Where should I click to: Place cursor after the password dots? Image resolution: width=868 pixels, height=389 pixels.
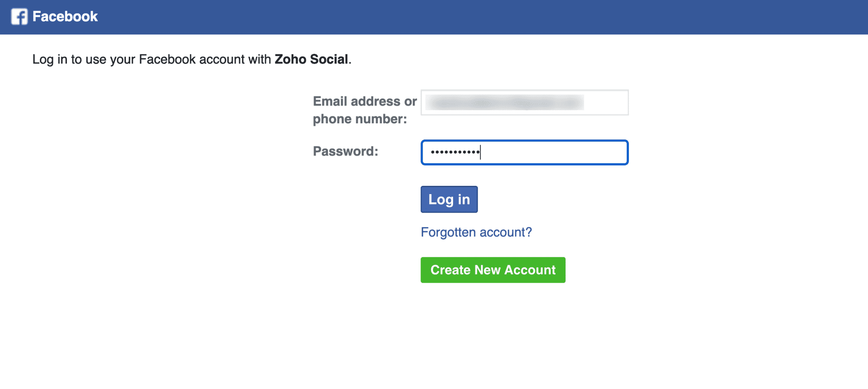coord(482,153)
